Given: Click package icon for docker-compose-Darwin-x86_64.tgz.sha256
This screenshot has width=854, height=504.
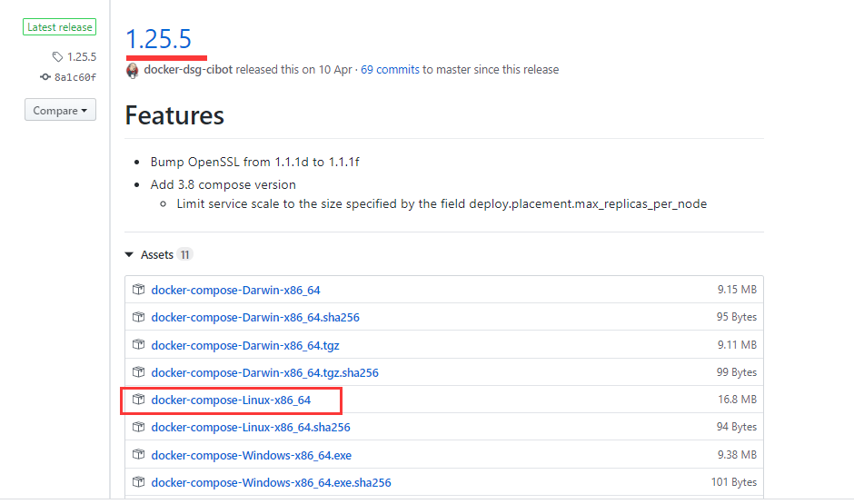Looking at the screenshot, I should [138, 372].
